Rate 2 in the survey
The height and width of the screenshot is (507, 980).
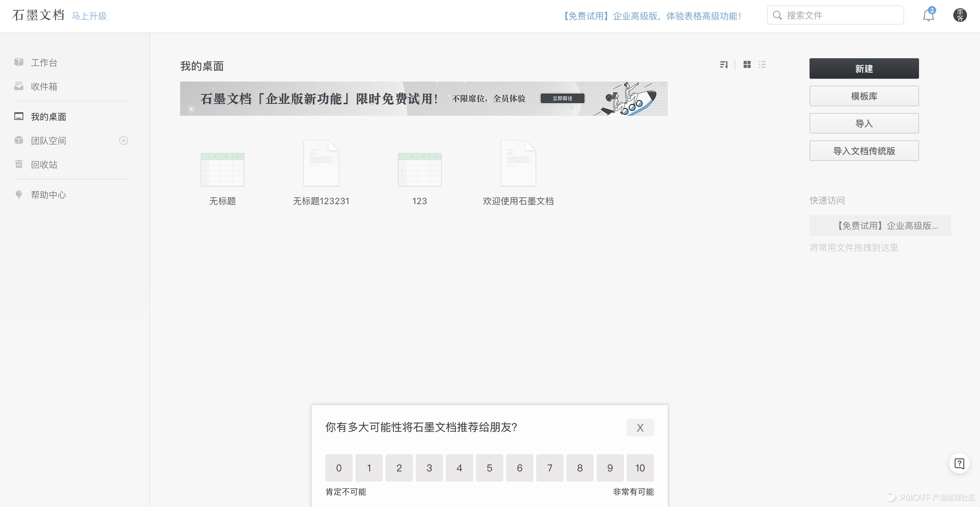pyautogui.click(x=399, y=468)
